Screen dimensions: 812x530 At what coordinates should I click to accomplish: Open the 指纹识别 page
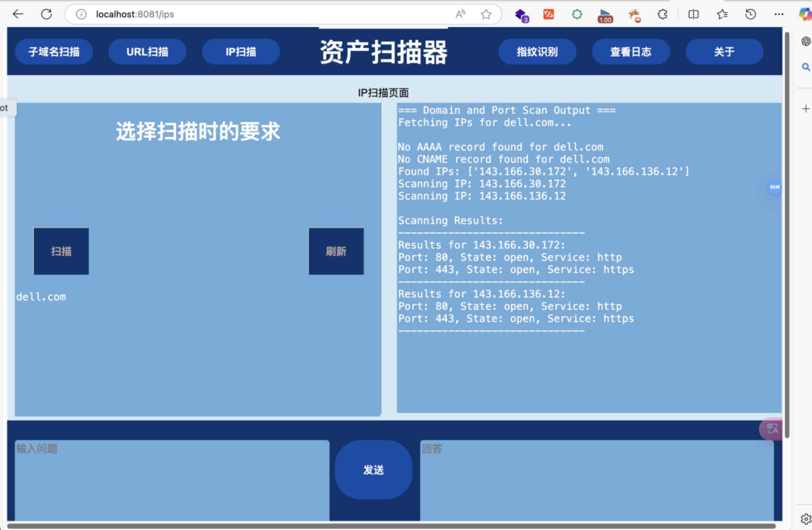(537, 52)
